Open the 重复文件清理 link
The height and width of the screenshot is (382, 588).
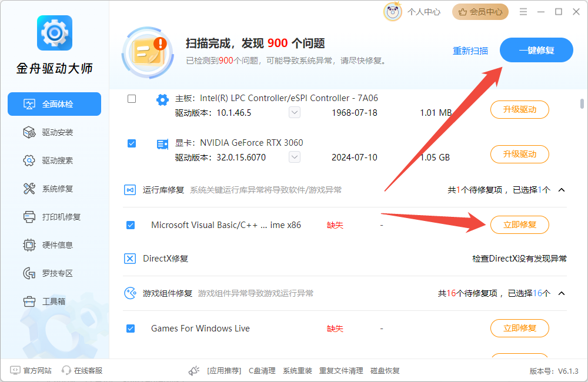(341, 371)
